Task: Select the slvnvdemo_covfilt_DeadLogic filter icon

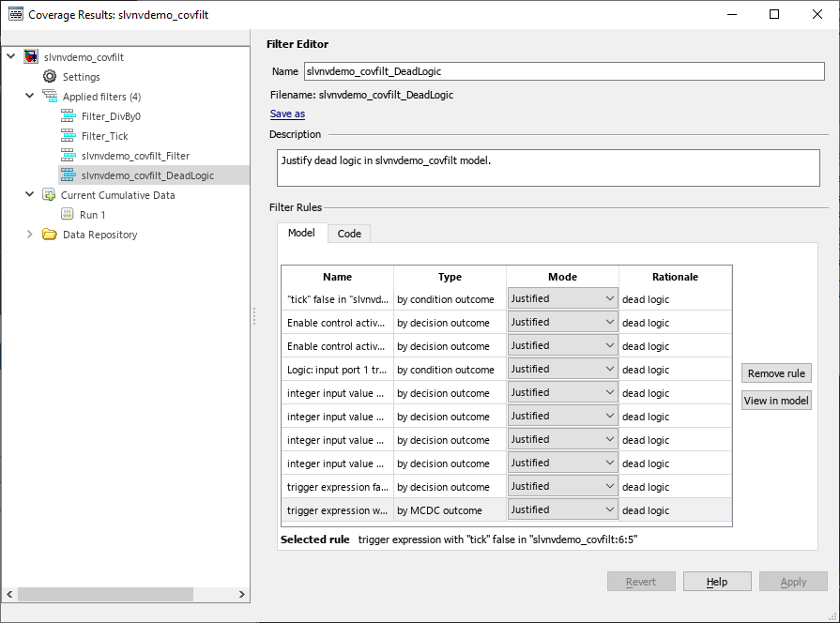Action: (69, 175)
